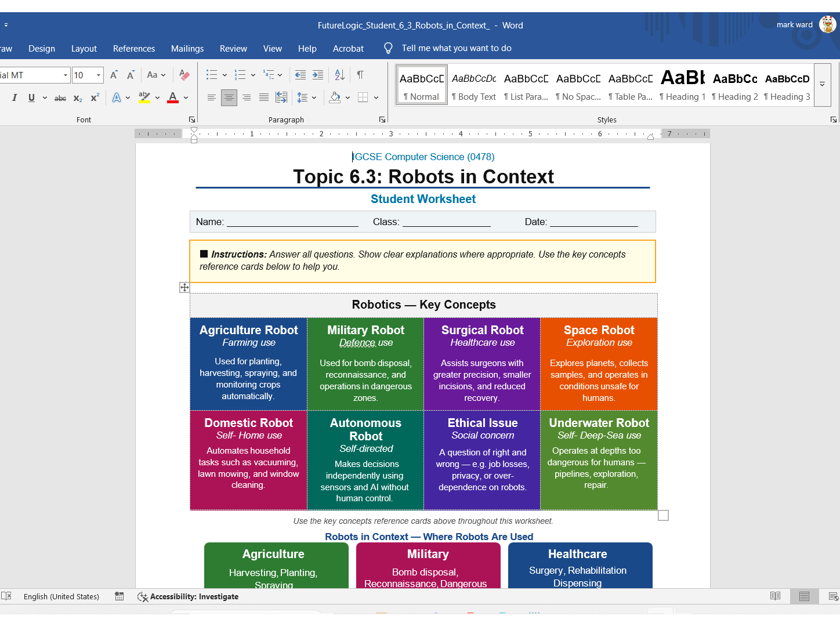Open the Font dialog launcher
The height and width of the screenshot is (630, 840).
click(x=192, y=120)
